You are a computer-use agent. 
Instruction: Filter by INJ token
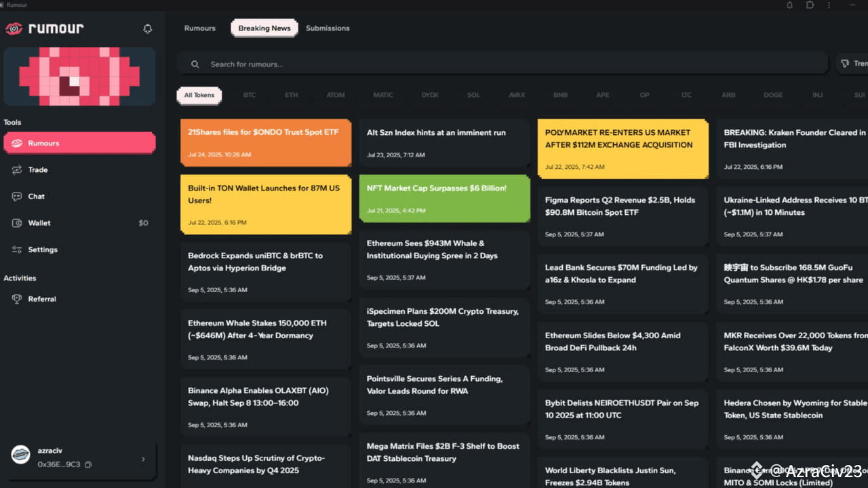(818, 95)
